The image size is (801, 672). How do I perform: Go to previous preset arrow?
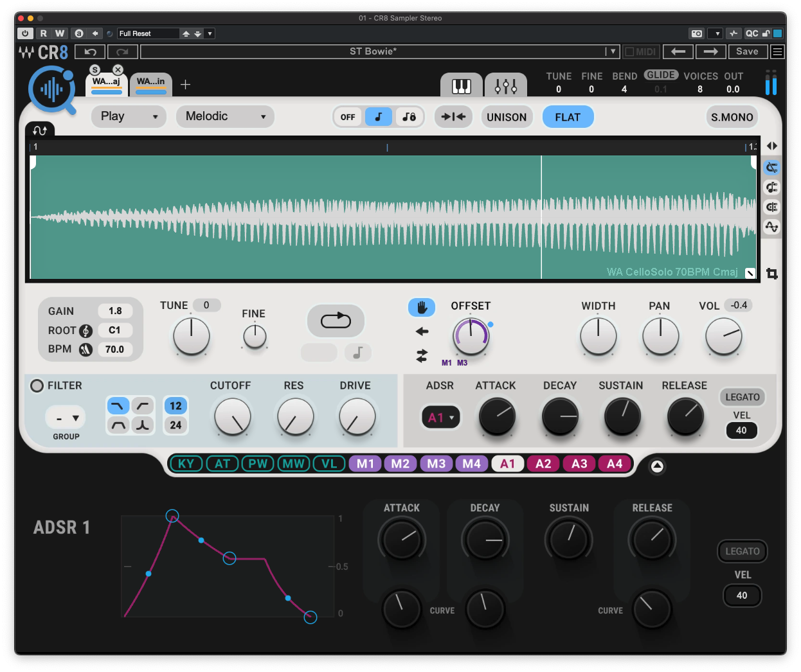(x=678, y=51)
